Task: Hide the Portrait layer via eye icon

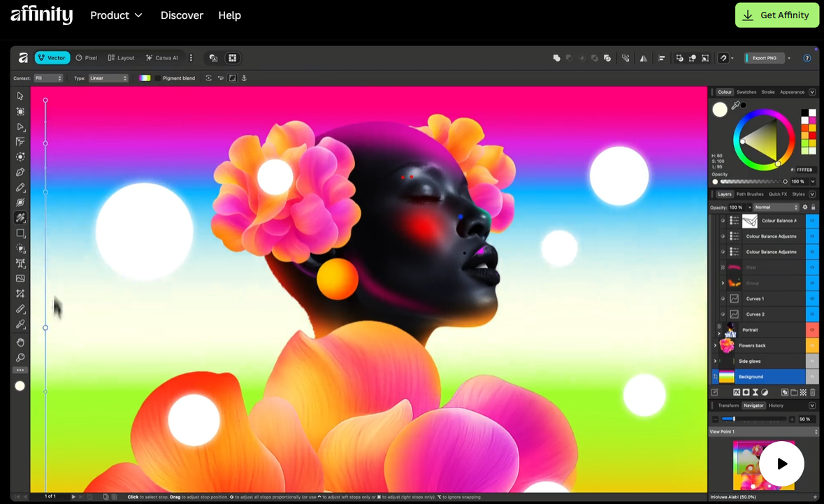Action: click(812, 330)
